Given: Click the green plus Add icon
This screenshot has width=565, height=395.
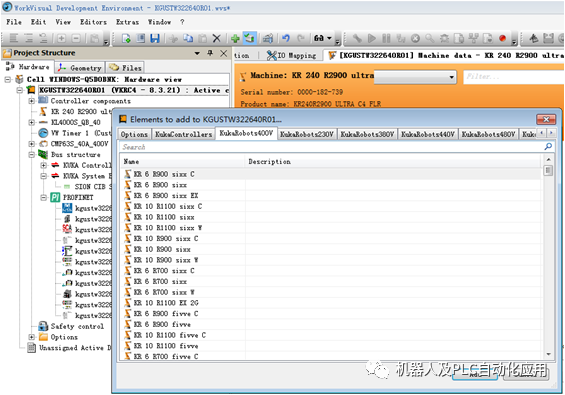Looking at the screenshot, I should click(x=235, y=38).
